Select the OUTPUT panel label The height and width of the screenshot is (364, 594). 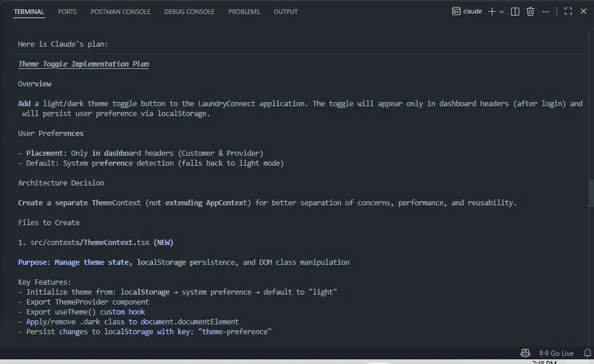click(285, 11)
